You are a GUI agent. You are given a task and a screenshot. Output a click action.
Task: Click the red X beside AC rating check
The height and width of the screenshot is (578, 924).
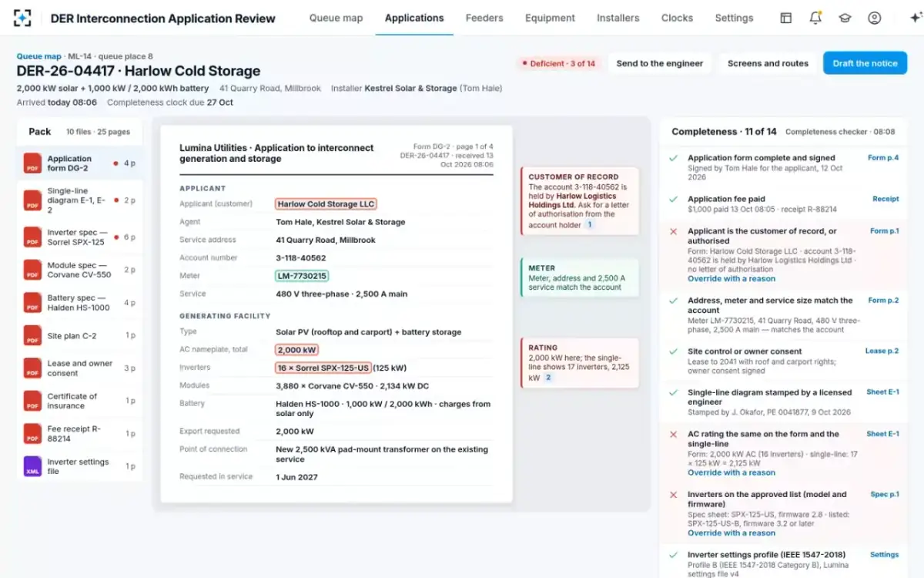[674, 434]
